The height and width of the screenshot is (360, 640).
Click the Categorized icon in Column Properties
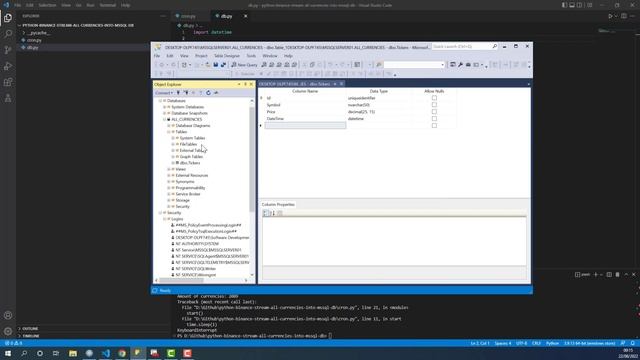click(266, 213)
